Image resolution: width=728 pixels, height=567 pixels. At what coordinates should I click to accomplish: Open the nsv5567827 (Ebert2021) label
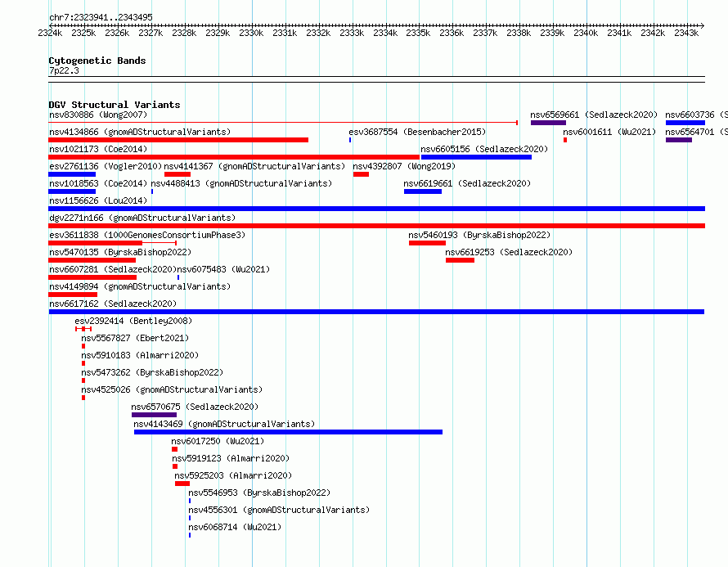tap(135, 338)
